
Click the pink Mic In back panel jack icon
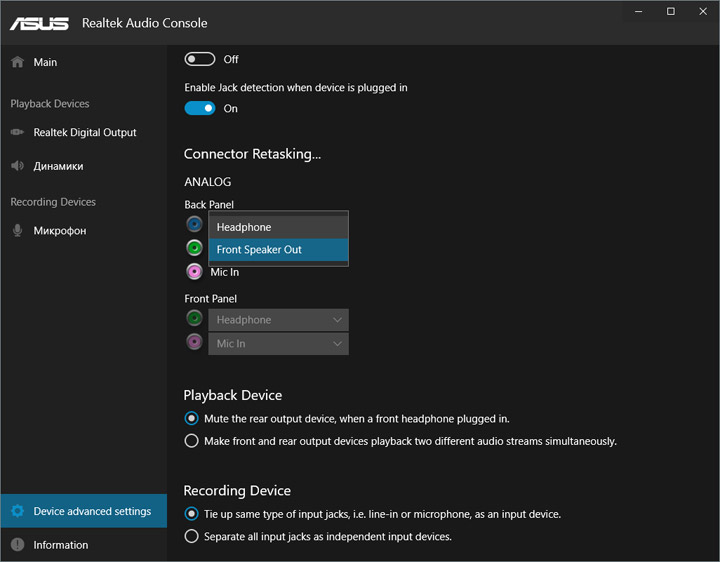194,272
